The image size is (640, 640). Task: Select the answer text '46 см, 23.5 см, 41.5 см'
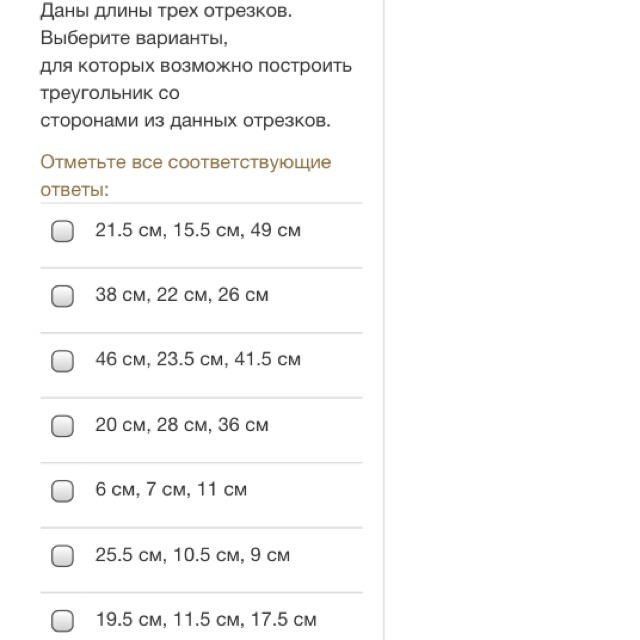click(x=198, y=360)
